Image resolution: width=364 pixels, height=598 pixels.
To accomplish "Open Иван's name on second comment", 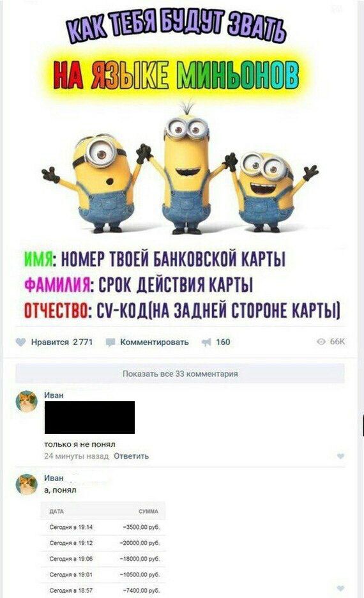I will point(54,478).
